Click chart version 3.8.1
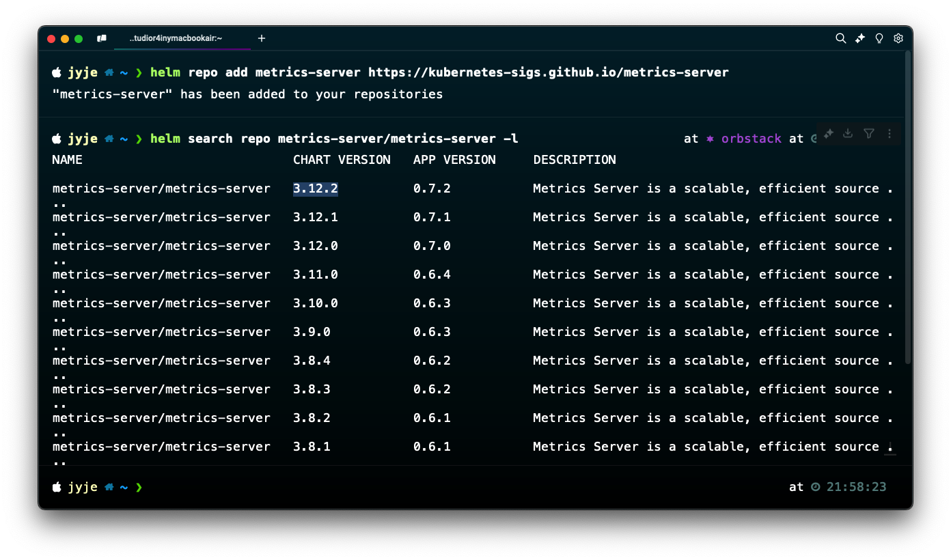Viewport: 951px width, 560px height. pyautogui.click(x=312, y=447)
